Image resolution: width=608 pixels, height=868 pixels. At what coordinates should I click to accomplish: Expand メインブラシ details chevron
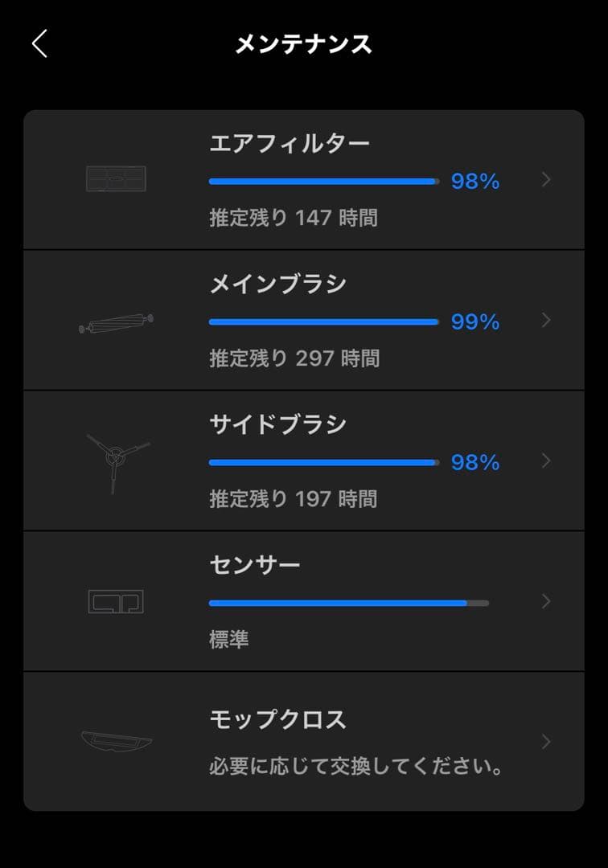pyautogui.click(x=546, y=321)
